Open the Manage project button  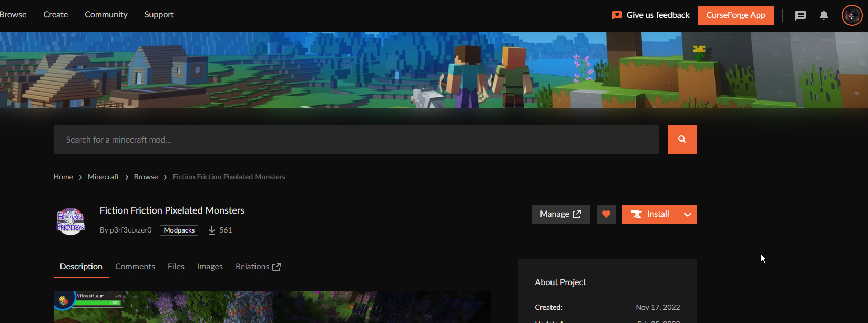[560, 214]
